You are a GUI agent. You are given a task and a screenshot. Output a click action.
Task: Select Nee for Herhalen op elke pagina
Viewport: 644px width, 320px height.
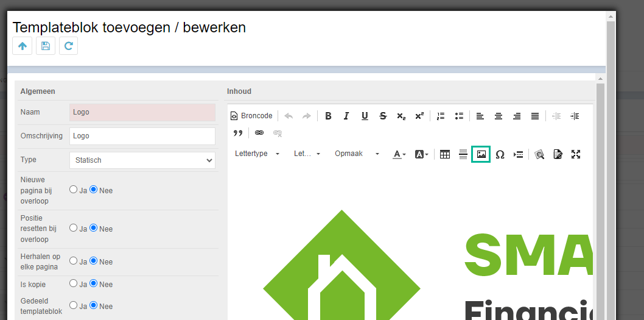tap(94, 261)
